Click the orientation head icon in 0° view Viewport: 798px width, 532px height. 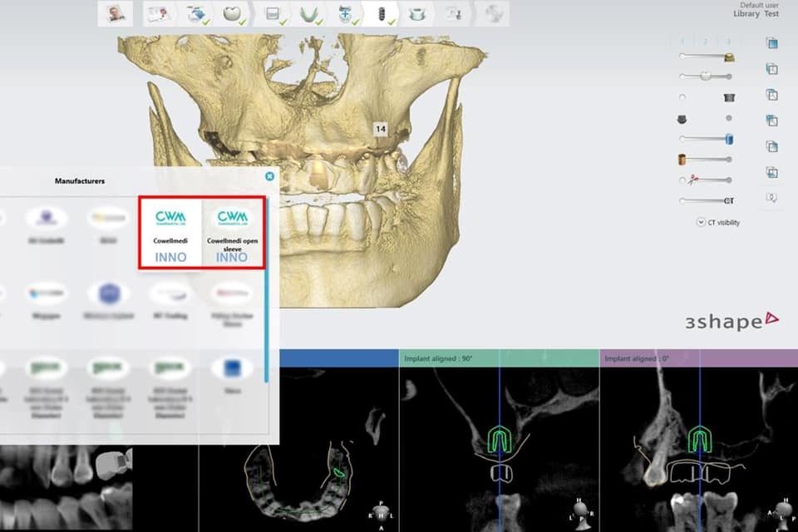[x=781, y=508]
